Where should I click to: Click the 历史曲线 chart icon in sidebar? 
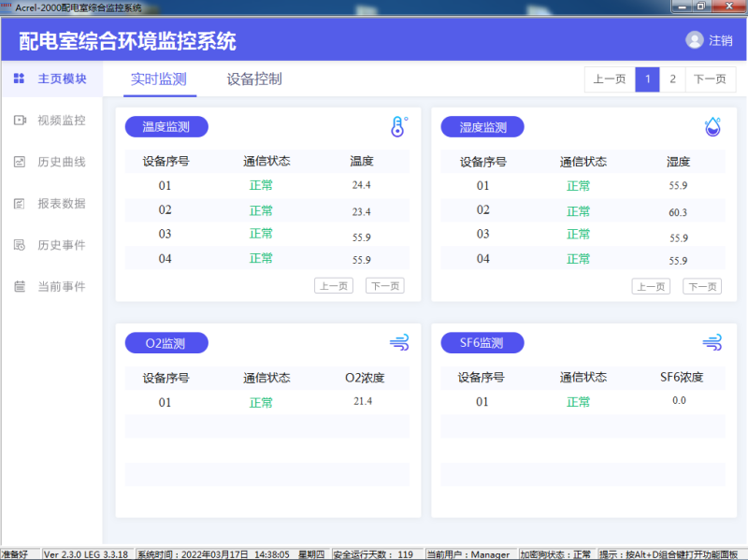pos(19,162)
